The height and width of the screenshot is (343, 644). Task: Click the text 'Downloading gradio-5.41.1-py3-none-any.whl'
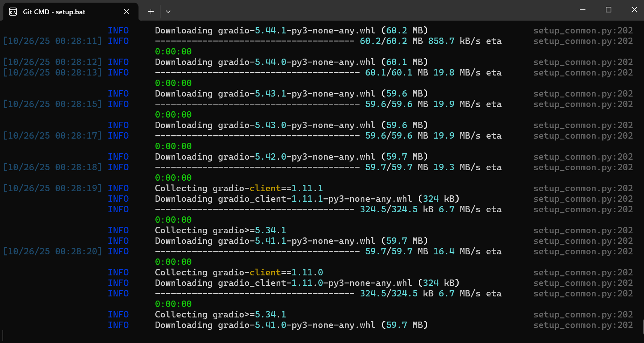[265, 241]
